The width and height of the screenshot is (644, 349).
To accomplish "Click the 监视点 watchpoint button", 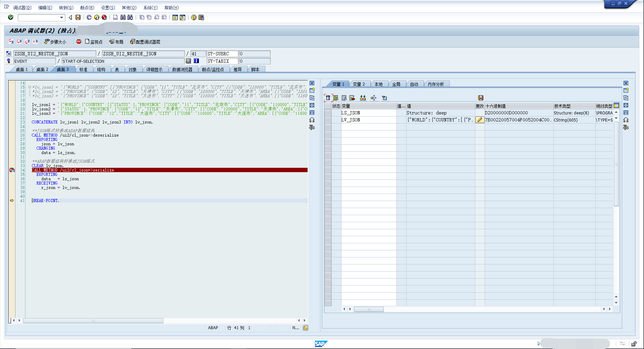I will coord(94,42).
